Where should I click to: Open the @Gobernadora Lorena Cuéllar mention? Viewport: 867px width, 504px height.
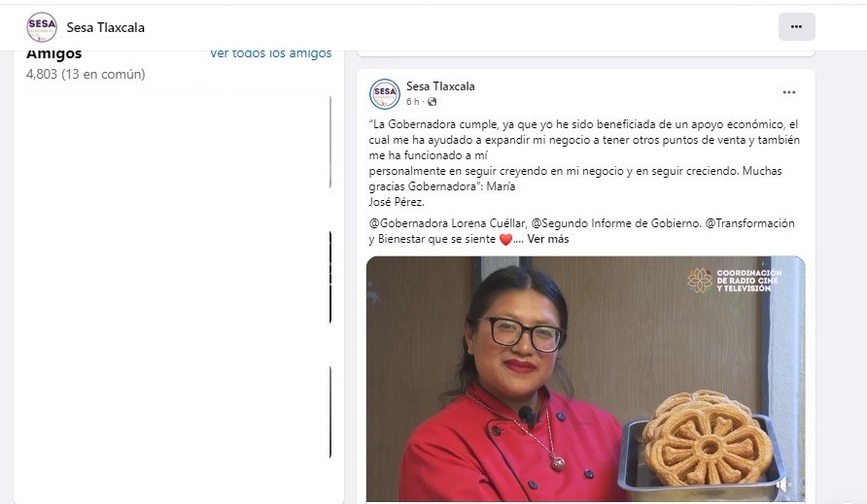coord(447,223)
